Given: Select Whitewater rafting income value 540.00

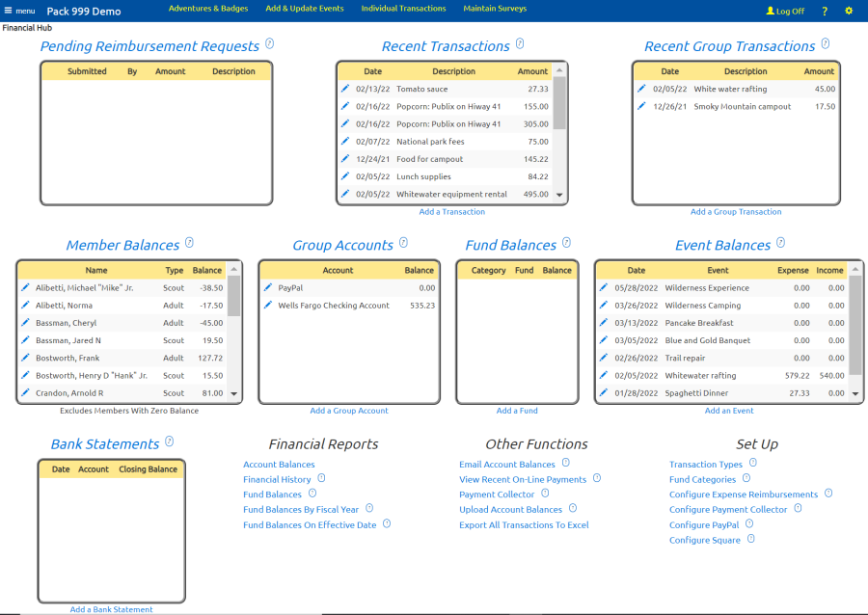Looking at the screenshot, I should coord(831,376).
